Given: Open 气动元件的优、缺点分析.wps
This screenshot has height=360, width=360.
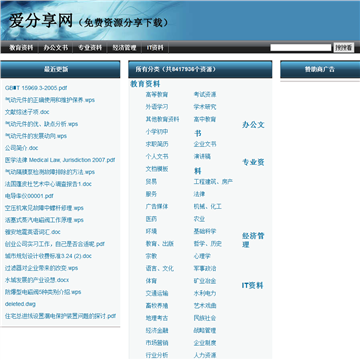Looking at the screenshot, I should (42, 124).
